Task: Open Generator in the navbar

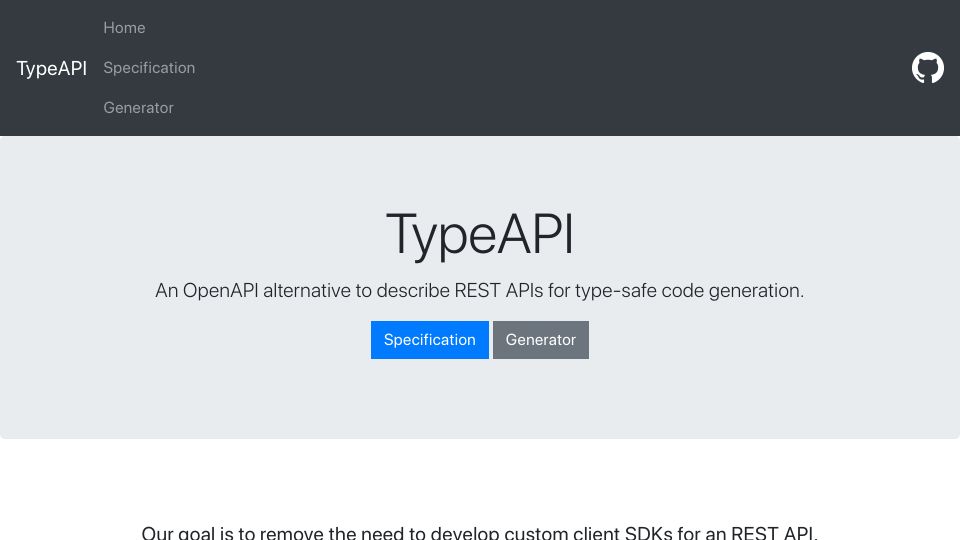Action: [138, 108]
